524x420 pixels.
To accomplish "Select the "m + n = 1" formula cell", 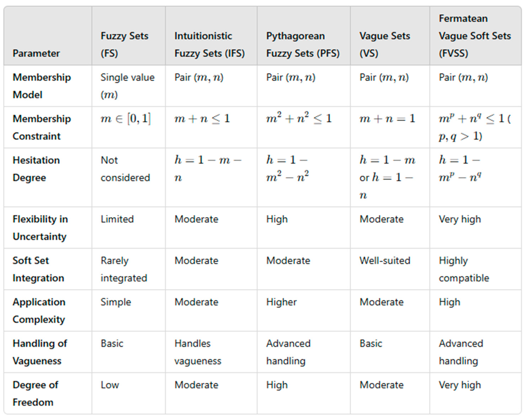I will [387, 119].
